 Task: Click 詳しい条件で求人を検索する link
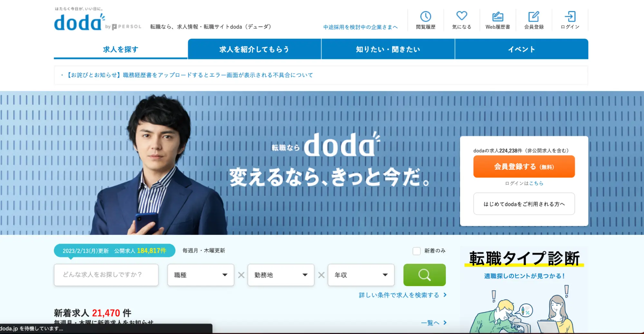coord(399,295)
